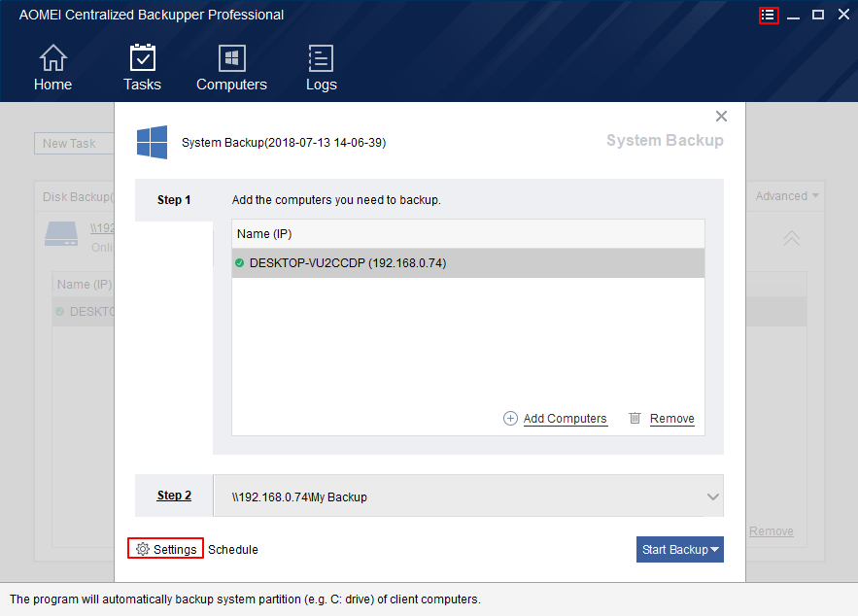Click the Windows logo backup icon
Image resolution: width=858 pixels, height=616 pixels.
(153, 142)
